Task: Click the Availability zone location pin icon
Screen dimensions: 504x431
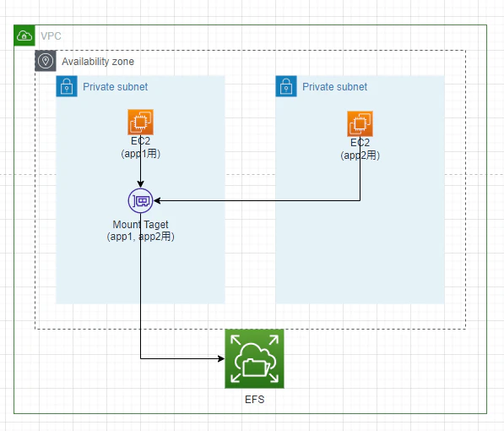Action: 46,61
